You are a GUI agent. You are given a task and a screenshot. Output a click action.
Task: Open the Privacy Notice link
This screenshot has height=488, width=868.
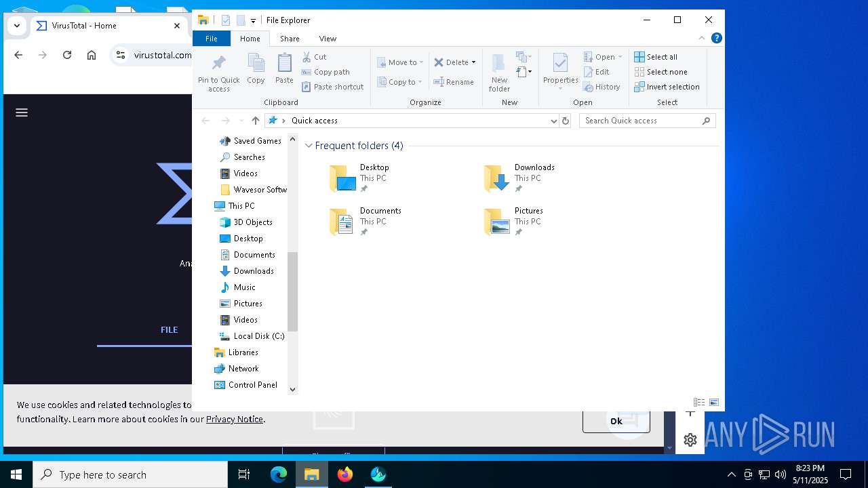(235, 419)
